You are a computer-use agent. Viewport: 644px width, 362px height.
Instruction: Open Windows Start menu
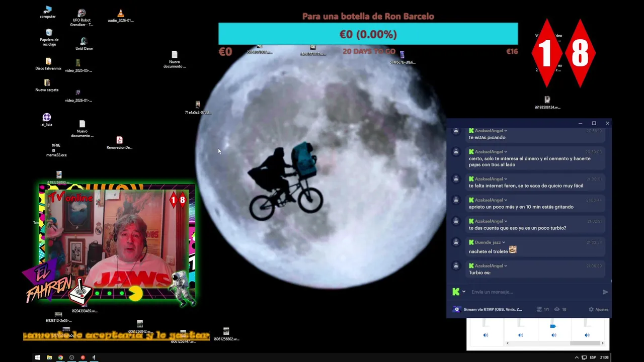point(37,357)
